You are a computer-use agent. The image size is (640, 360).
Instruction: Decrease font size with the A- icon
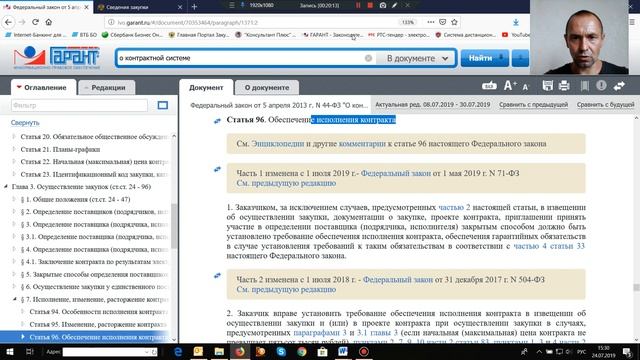[x=526, y=87]
